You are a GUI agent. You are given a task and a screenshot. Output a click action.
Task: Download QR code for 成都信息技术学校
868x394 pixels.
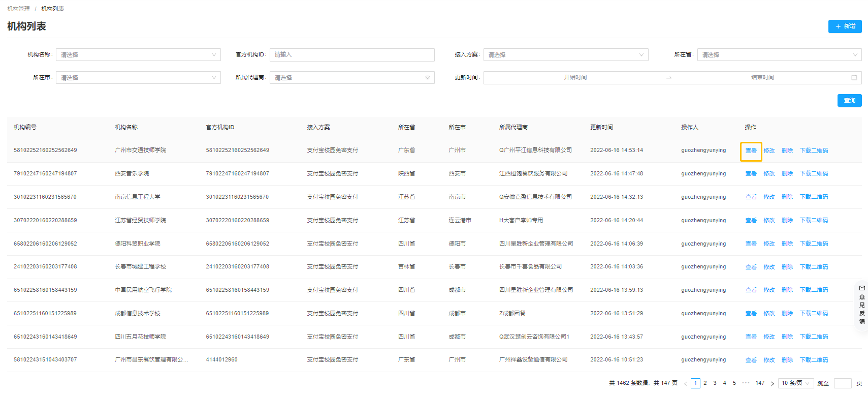point(814,314)
